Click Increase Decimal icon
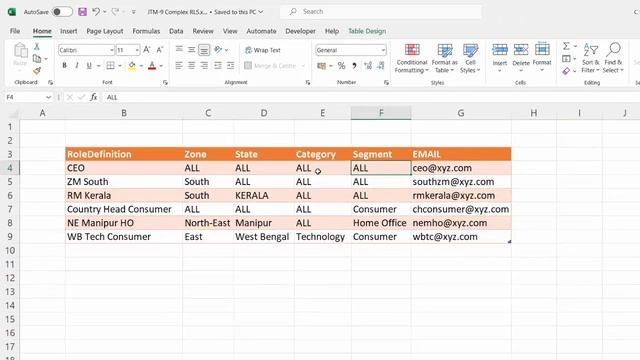Viewport: 640px width, 360px height. coord(368,65)
